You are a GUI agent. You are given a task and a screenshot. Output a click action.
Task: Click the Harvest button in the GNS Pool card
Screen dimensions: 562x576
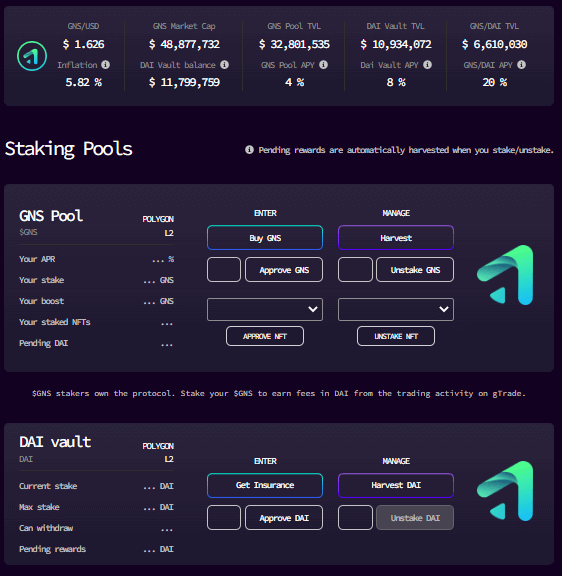click(x=396, y=238)
